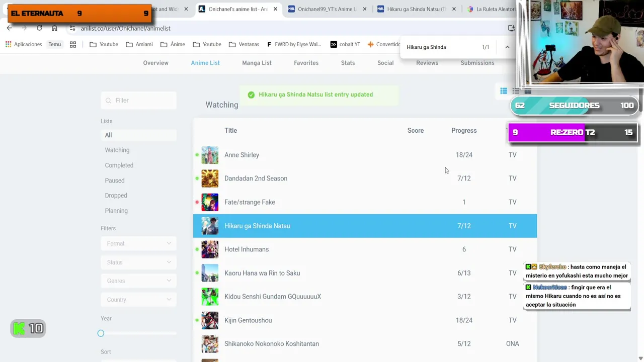Select the All list filter
Viewport: 644px width, 362px height.
138,135
